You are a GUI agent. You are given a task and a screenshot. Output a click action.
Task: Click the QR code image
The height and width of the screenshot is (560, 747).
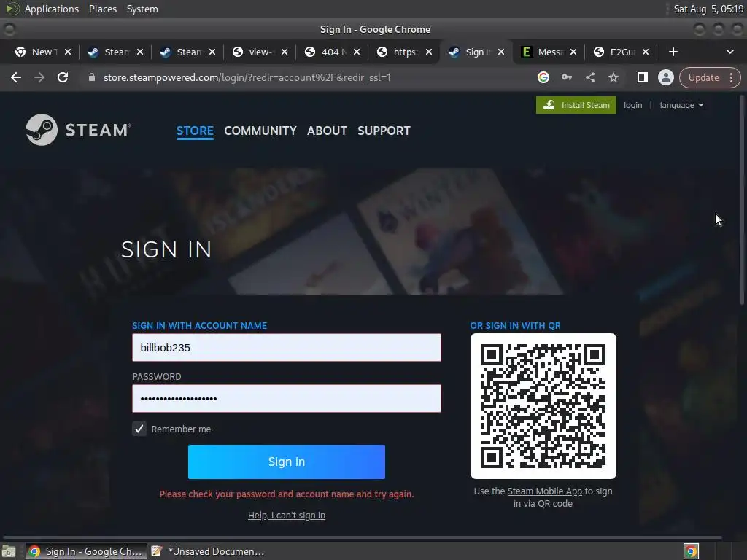(x=543, y=406)
